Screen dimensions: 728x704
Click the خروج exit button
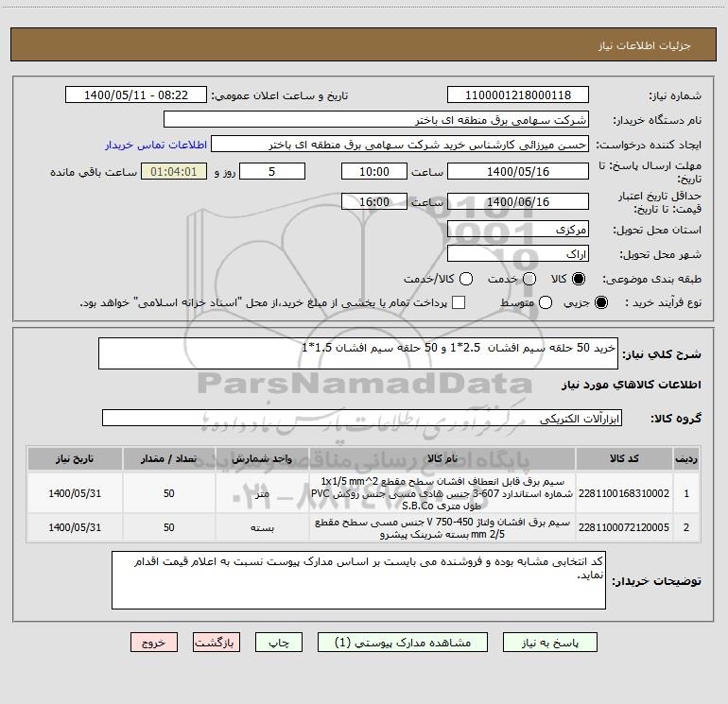[154, 643]
